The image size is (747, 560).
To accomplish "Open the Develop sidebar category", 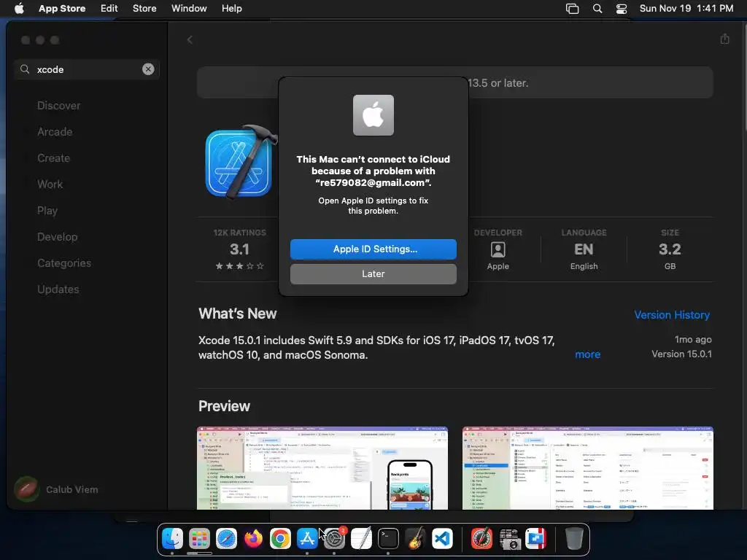I will tap(57, 237).
